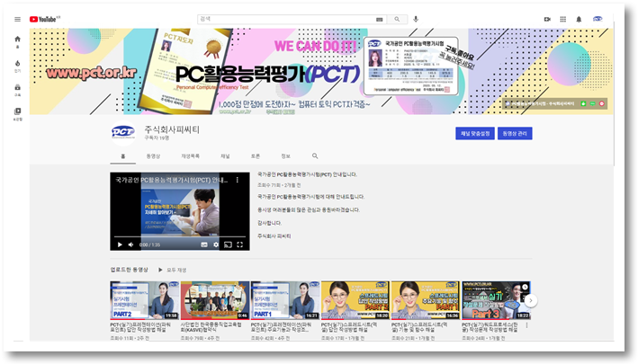638x364 pixels.
Task: Click the PCT channel profile picture
Action: (123, 132)
